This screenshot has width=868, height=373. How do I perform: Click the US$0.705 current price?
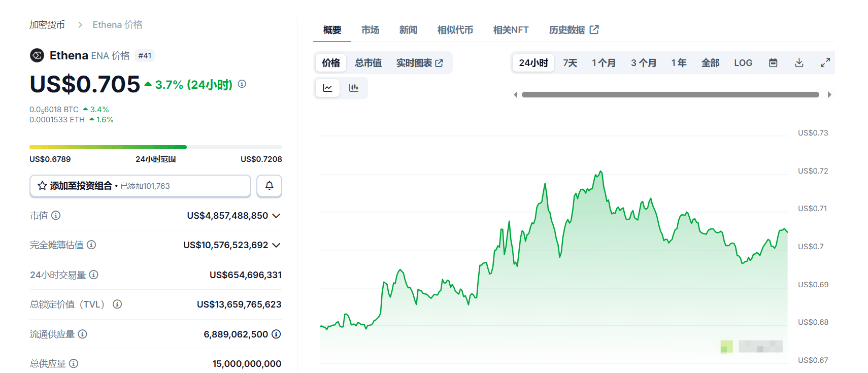[x=85, y=84]
